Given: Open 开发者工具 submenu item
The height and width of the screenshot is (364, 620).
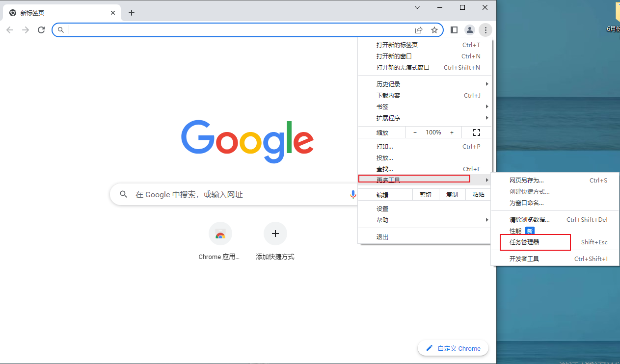Looking at the screenshot, I should 555,259.
